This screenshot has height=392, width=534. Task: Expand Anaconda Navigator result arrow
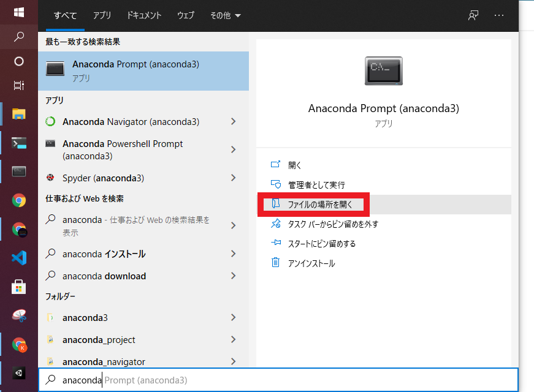coord(234,121)
